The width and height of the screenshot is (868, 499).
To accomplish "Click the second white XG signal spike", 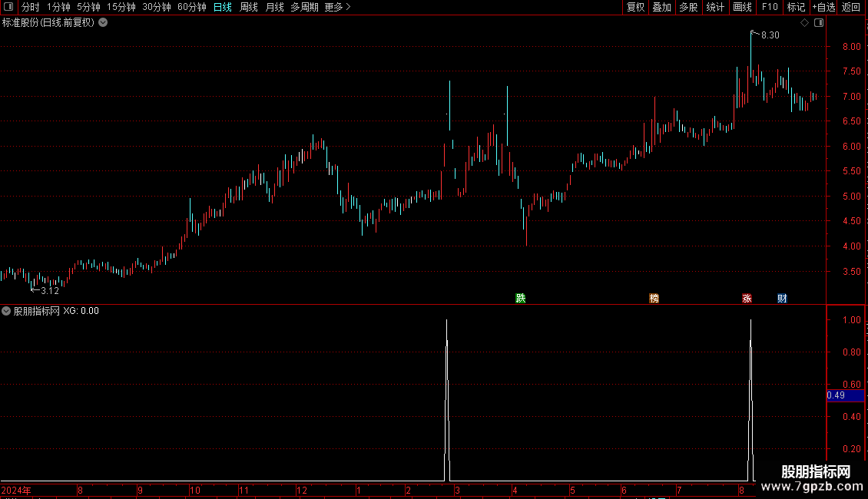I will coord(750,398).
